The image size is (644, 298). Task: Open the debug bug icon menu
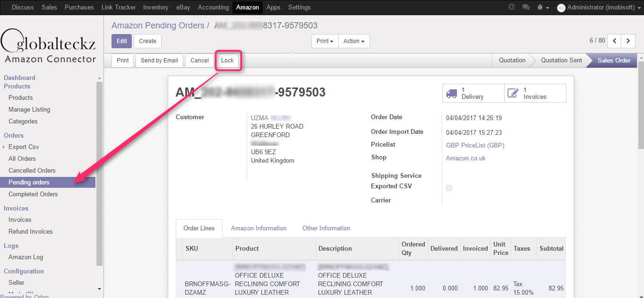(543, 8)
